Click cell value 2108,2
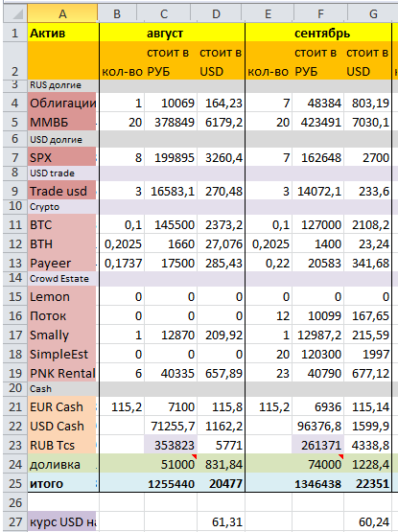 [x=367, y=224]
